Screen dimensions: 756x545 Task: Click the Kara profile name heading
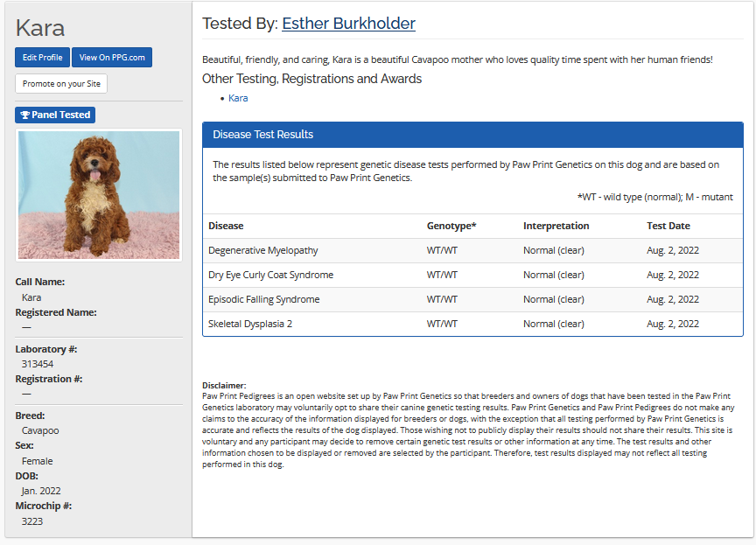[x=40, y=28]
